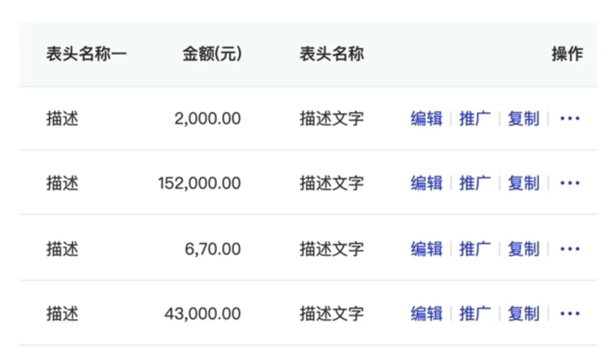Screen dimensions: 610x364
Task: Click the 操作 column header
Action: (x=567, y=54)
